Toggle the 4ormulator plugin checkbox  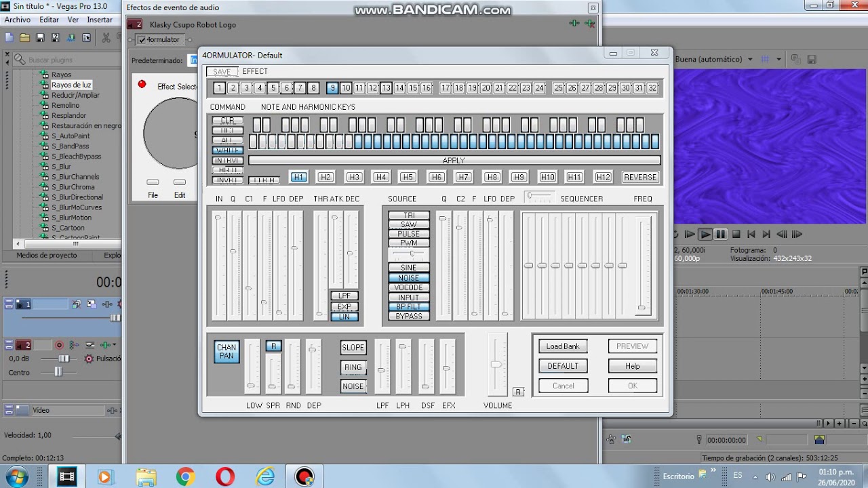(142, 40)
